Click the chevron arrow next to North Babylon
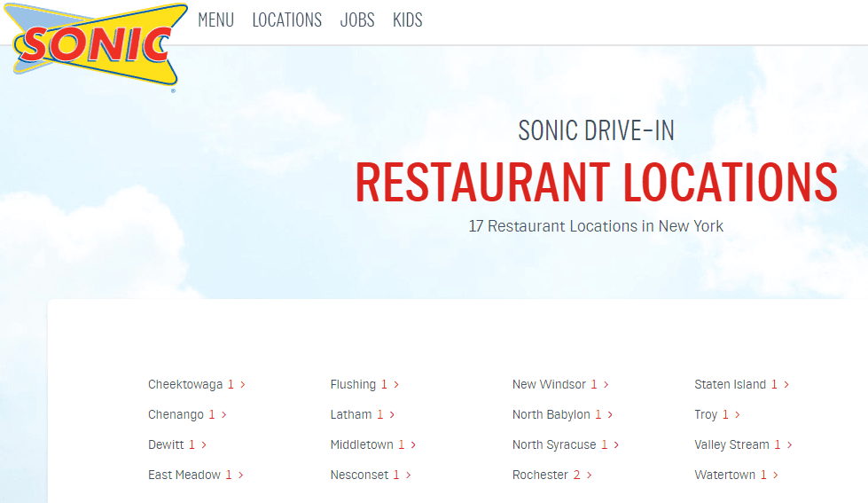Image resolution: width=868 pixels, height=503 pixels. pos(610,414)
